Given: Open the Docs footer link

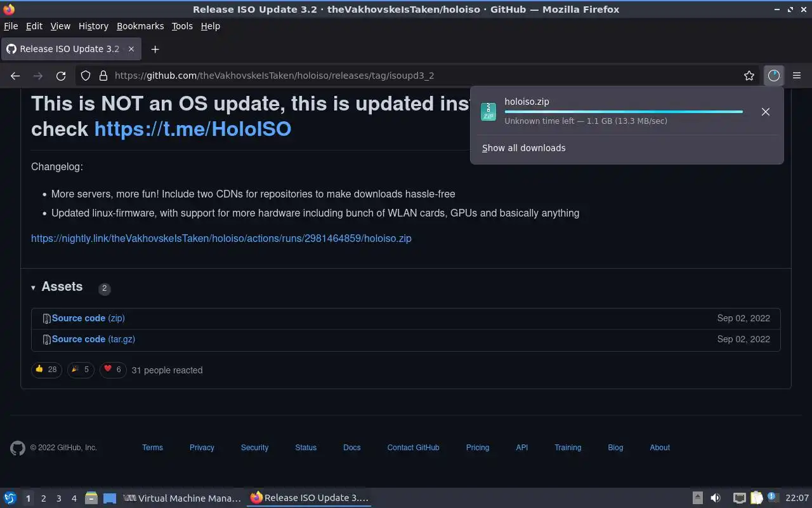Looking at the screenshot, I should point(352,448).
